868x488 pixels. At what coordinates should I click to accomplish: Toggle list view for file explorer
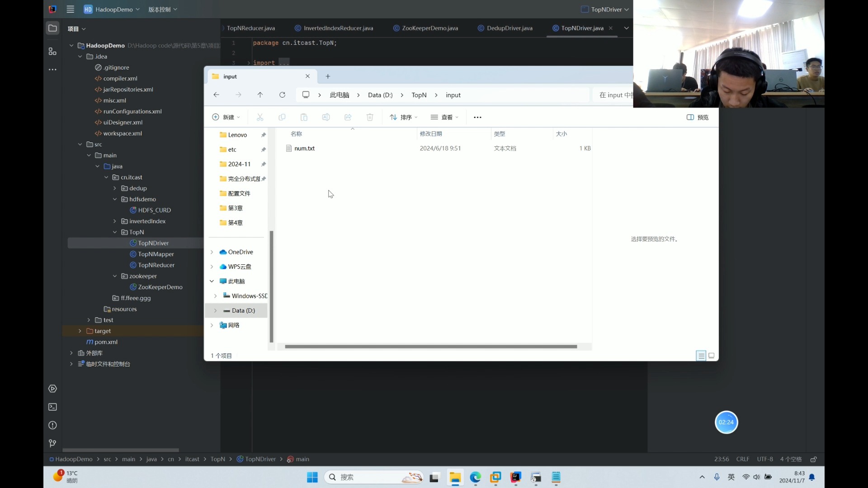(702, 355)
